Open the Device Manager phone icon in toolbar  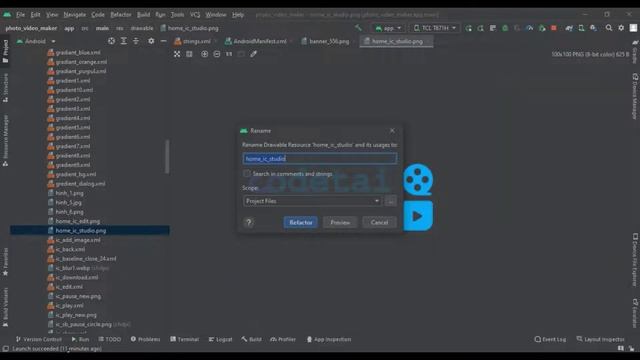[581, 28]
